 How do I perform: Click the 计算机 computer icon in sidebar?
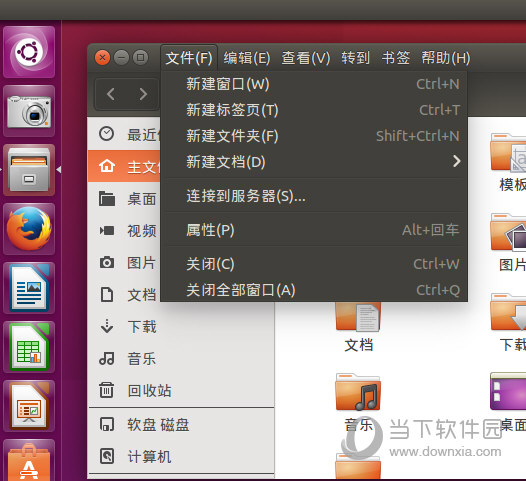pyautogui.click(x=107, y=456)
